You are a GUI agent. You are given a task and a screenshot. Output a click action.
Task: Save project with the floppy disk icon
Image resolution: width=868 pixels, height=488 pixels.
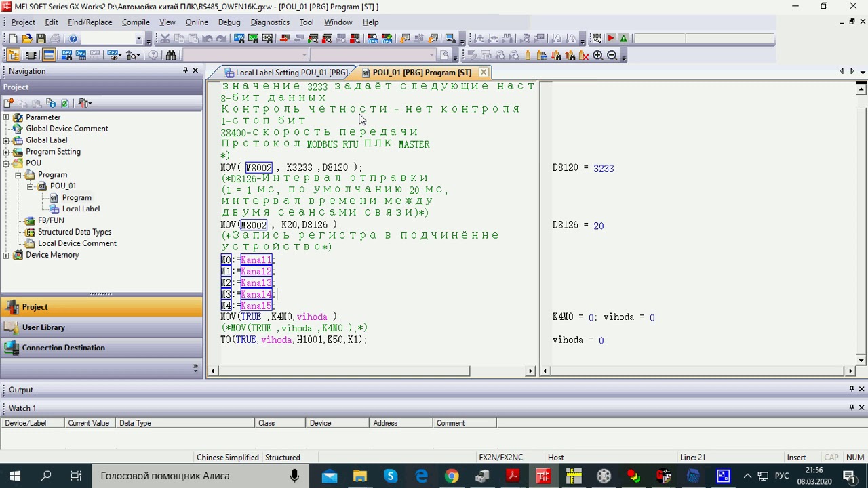click(x=41, y=39)
